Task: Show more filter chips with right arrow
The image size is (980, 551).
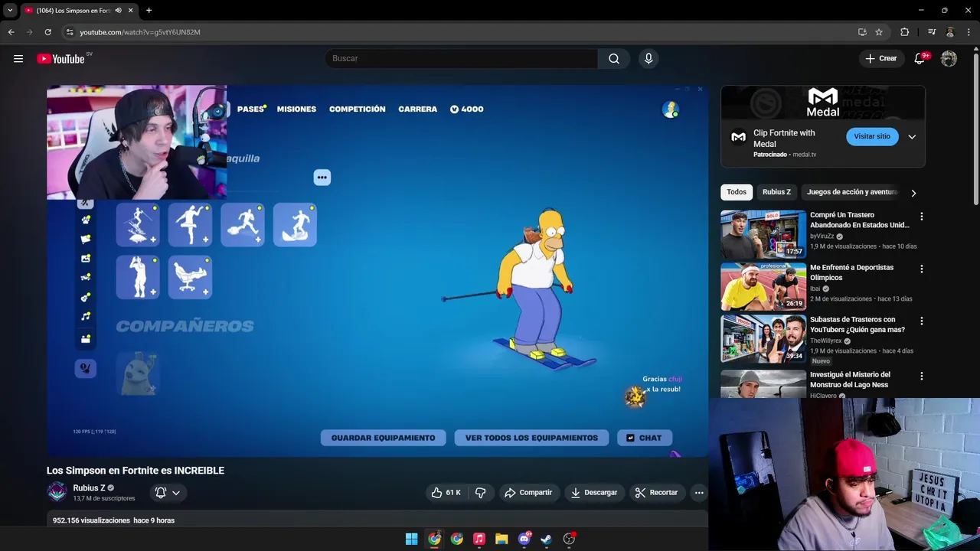Action: click(x=913, y=193)
